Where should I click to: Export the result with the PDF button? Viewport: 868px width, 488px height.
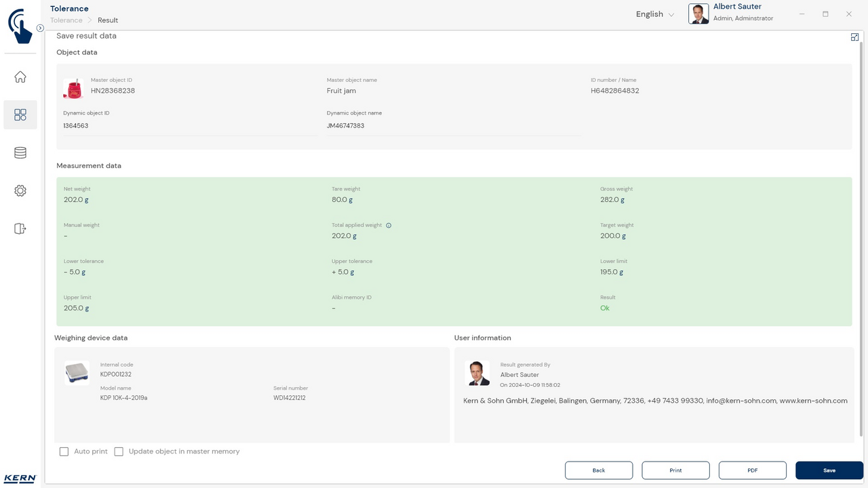[x=752, y=470]
